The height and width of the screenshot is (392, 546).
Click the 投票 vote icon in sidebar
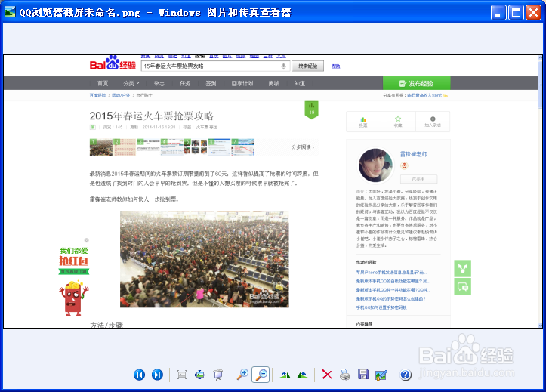tap(363, 122)
